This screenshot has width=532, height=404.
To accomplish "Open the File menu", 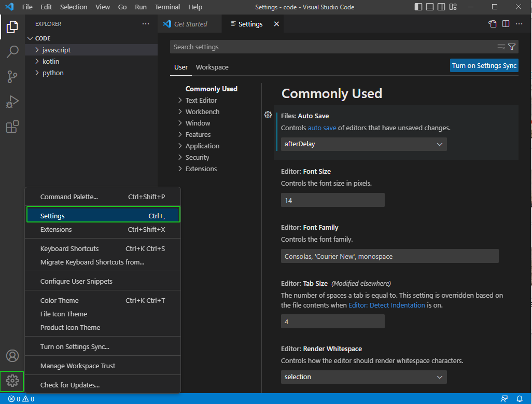I will [x=27, y=7].
